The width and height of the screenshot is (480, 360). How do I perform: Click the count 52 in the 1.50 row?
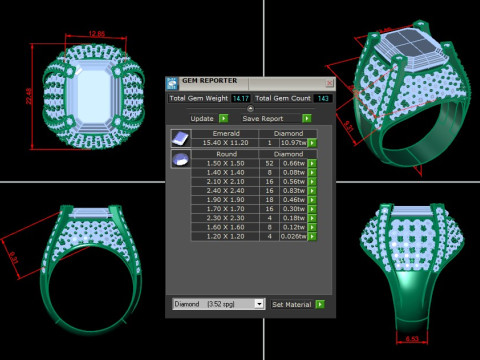(269, 163)
